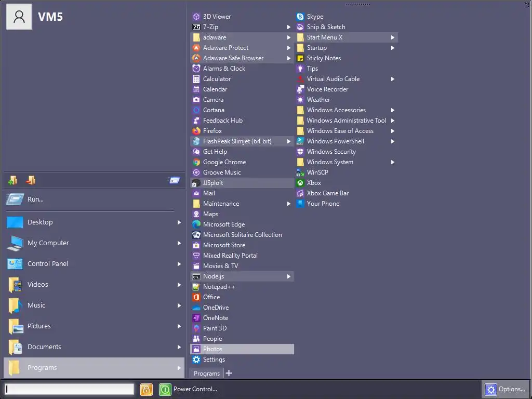Open Photos in program list
Image resolution: width=532 pixels, height=399 pixels.
[242, 349]
